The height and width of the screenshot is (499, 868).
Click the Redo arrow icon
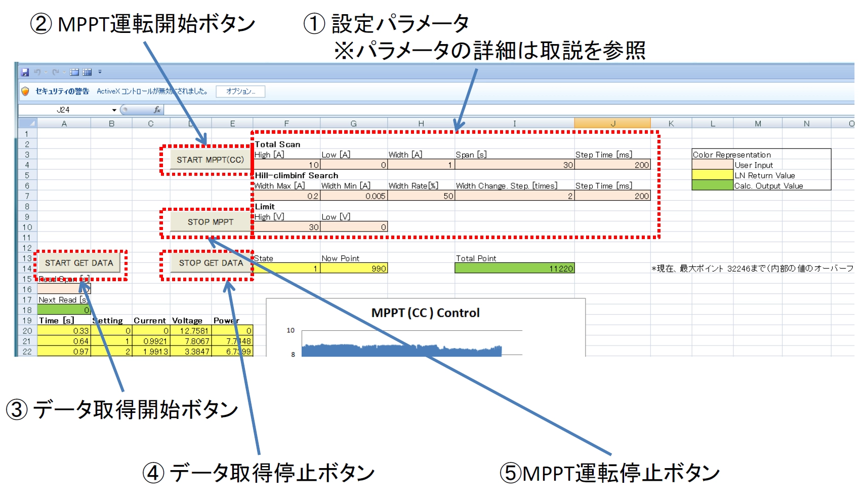[55, 72]
